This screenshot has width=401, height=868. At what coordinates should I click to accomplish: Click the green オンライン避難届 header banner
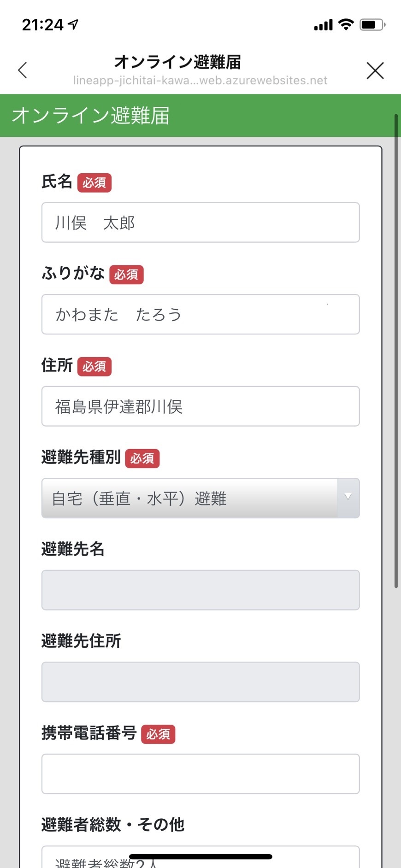click(x=200, y=116)
